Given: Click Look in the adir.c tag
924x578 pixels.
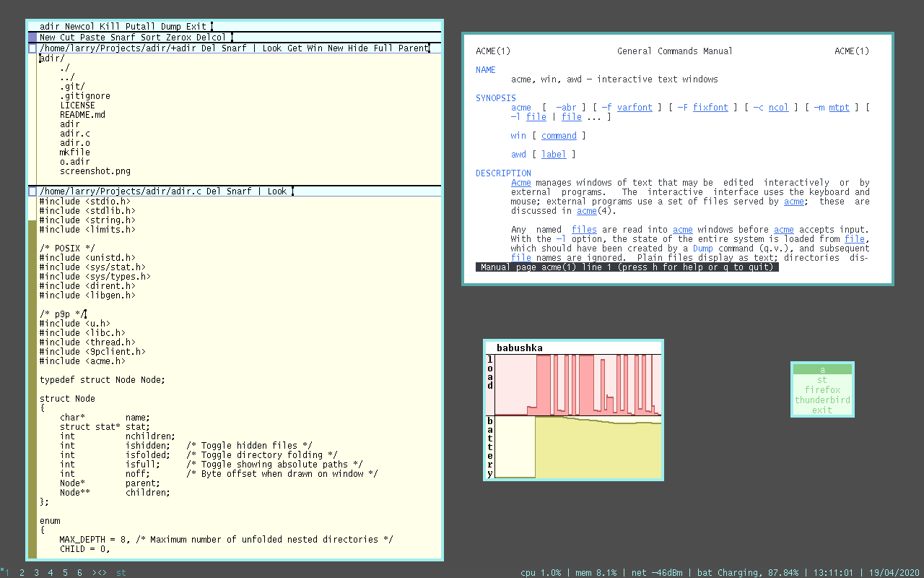Looking at the screenshot, I should tap(277, 191).
